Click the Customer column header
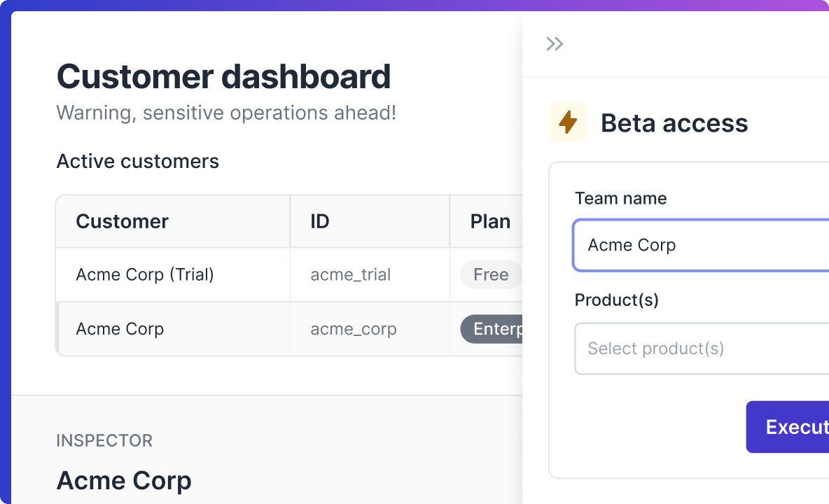 click(x=122, y=221)
